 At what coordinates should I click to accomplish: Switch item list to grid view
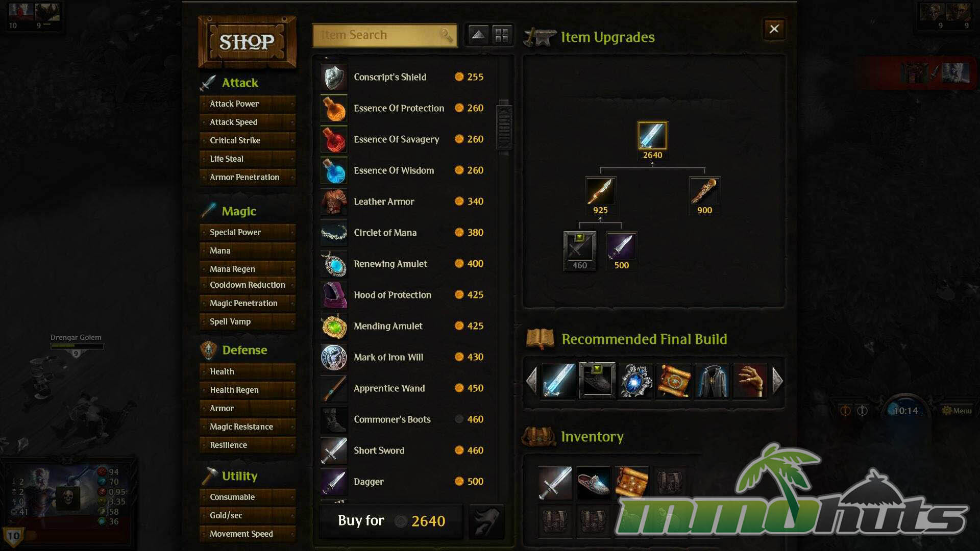pyautogui.click(x=502, y=35)
